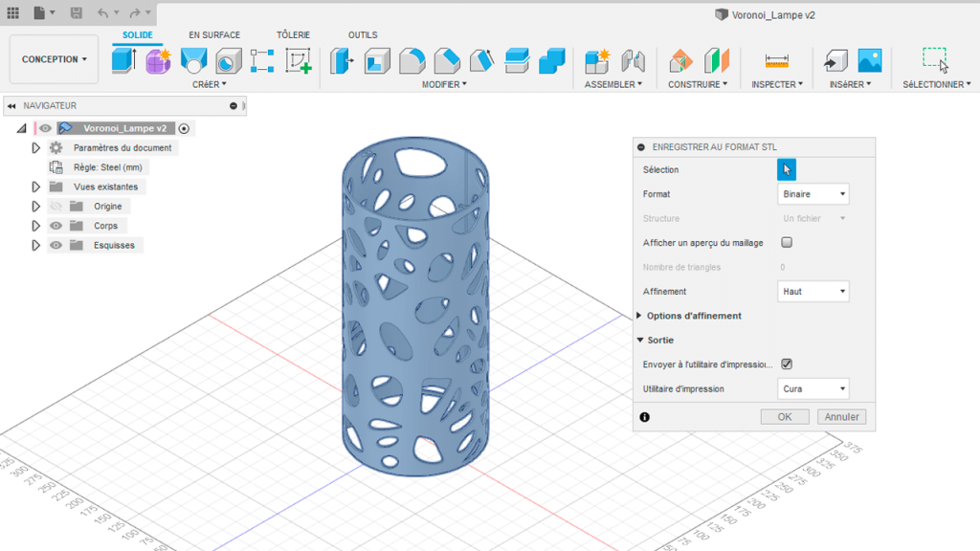
Task: Click the Sélection arrow toggle button
Action: 787,169
